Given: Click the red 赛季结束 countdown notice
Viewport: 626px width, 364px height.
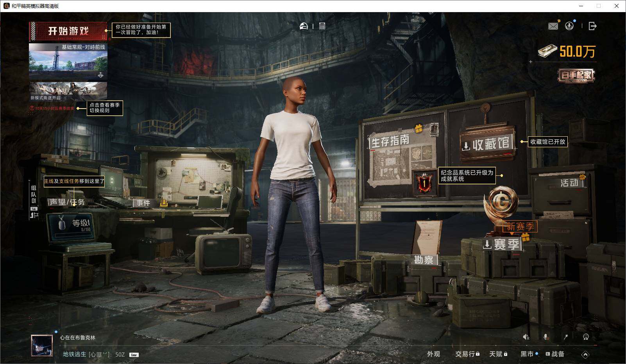Looking at the screenshot, I should (52, 109).
